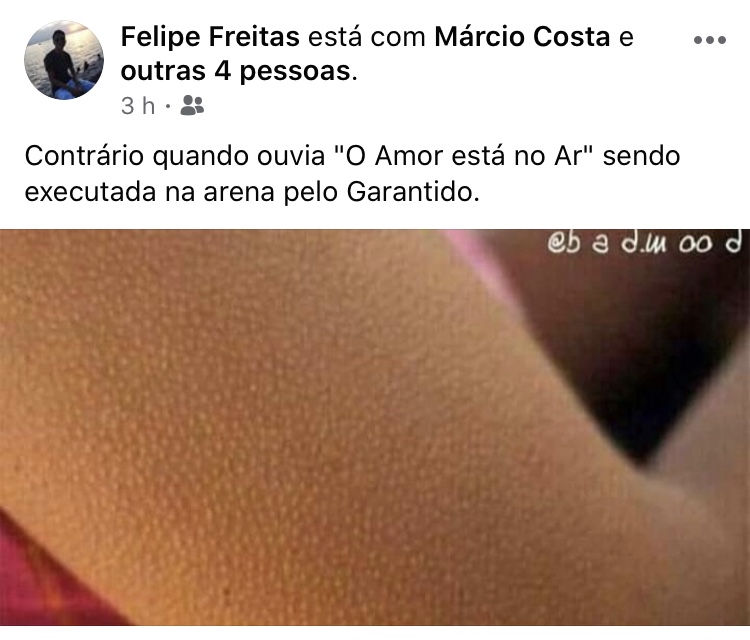Visit the tagged Márcio Costa profile
The width and height of the screenshot is (750, 640).
[x=522, y=37]
